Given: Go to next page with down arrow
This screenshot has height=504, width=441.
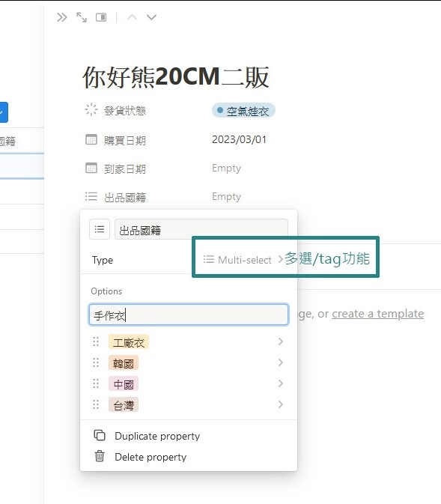Looking at the screenshot, I should coord(151,17).
